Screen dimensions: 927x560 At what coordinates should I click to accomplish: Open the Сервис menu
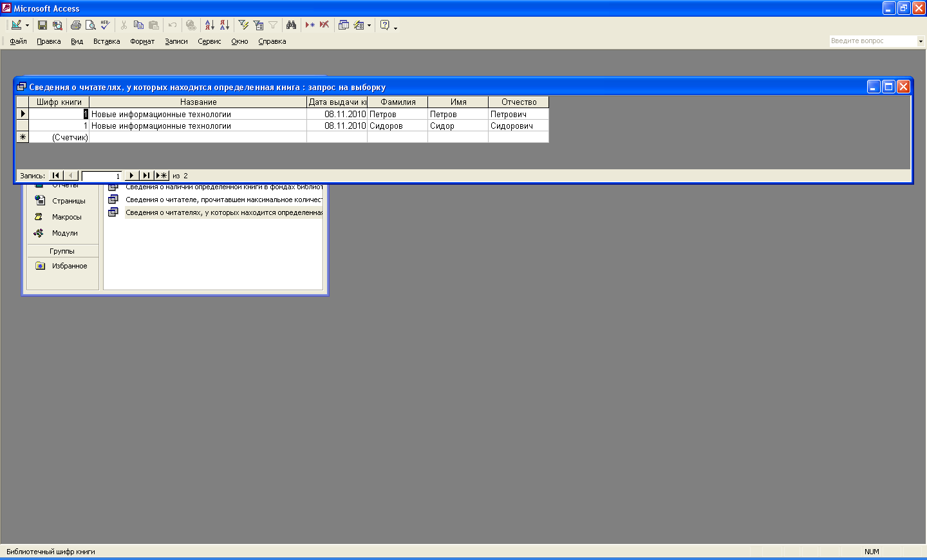(x=209, y=41)
